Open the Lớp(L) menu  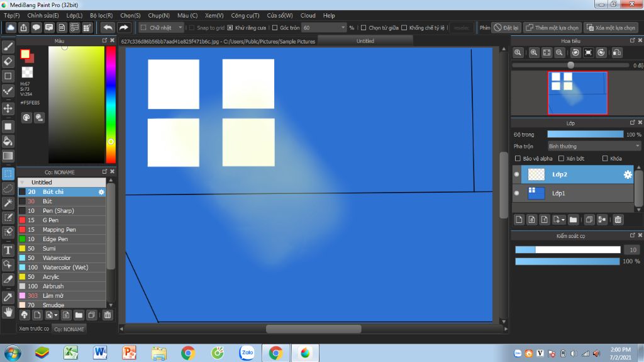pos(74,15)
